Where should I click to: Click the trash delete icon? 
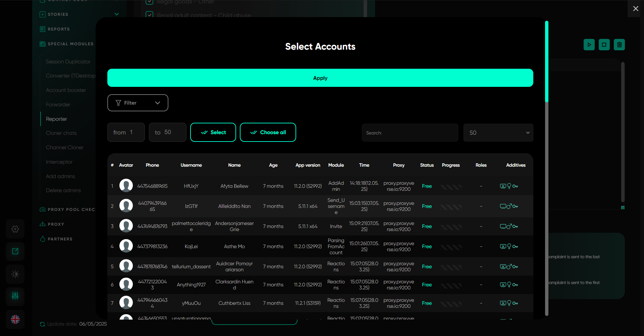click(x=619, y=45)
